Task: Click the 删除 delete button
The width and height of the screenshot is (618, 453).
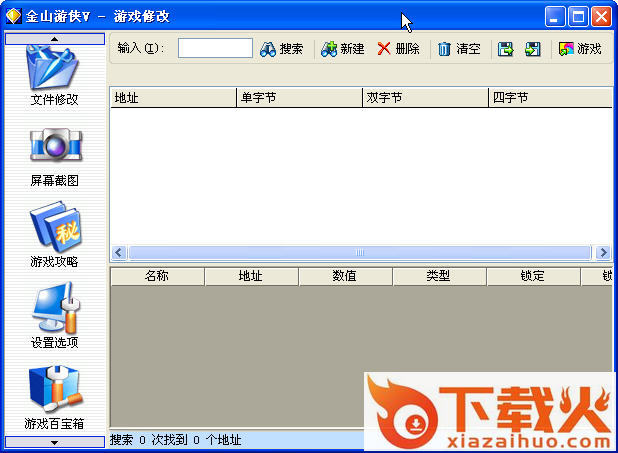Action: (398, 49)
